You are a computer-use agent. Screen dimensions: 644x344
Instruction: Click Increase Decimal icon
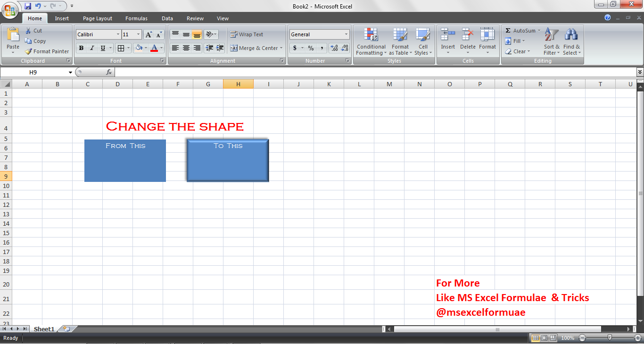[334, 48]
